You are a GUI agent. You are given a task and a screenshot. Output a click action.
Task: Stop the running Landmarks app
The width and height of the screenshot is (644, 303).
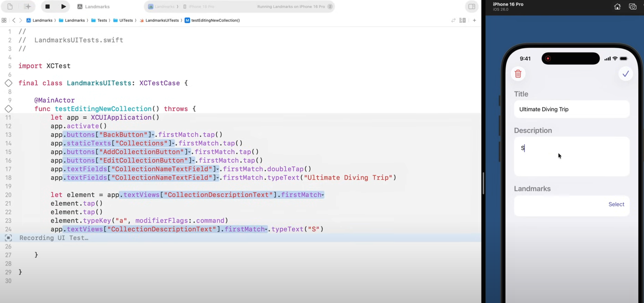(x=47, y=6)
